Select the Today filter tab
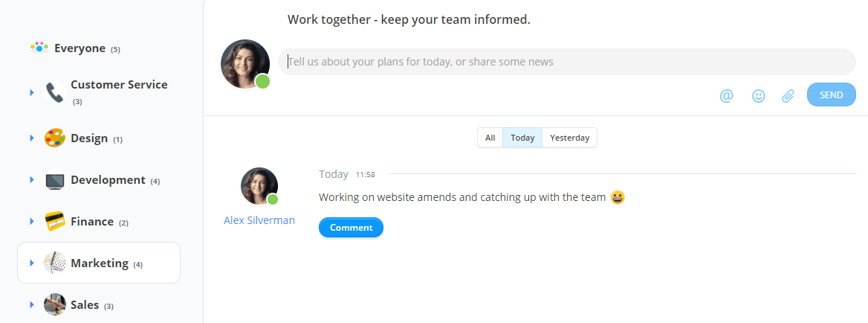Screen dimensions: 868x323 [522, 138]
